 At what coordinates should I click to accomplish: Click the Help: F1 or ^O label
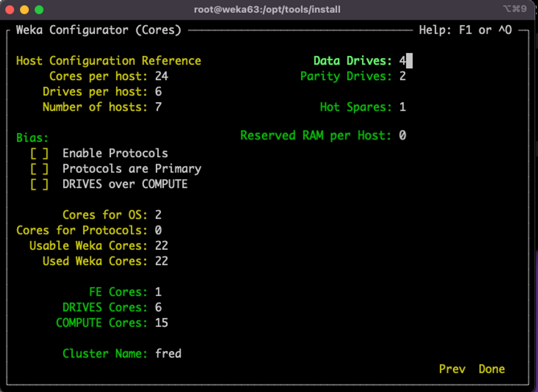[465, 30]
